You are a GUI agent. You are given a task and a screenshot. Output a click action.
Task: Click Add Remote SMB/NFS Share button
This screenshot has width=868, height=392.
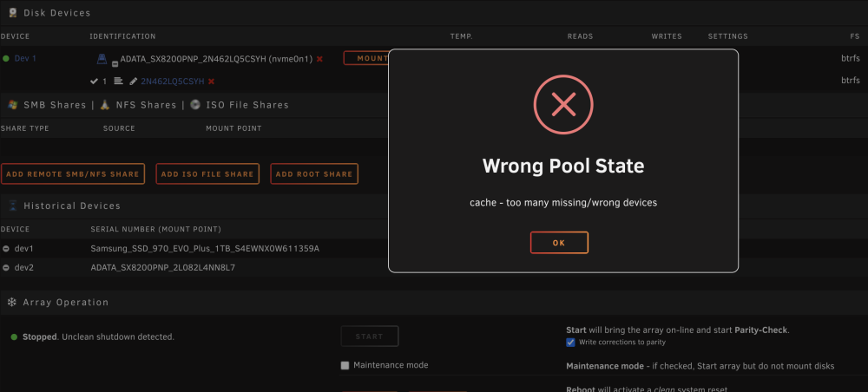[x=73, y=173]
